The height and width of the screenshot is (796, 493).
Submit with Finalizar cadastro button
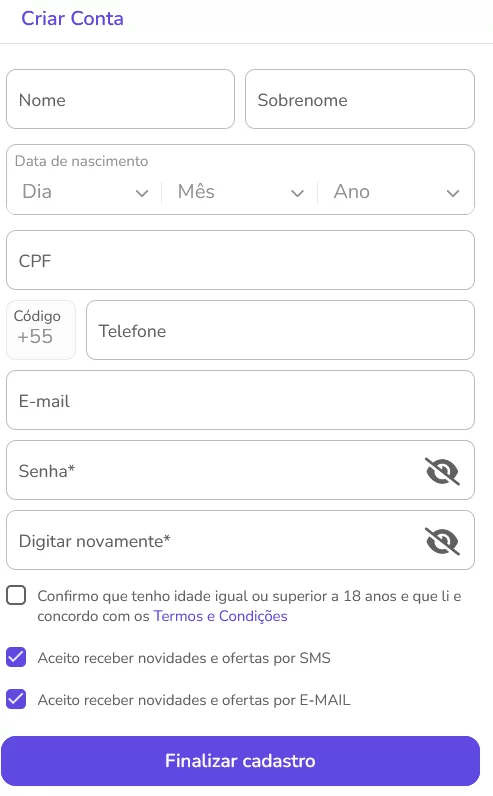[x=240, y=760]
